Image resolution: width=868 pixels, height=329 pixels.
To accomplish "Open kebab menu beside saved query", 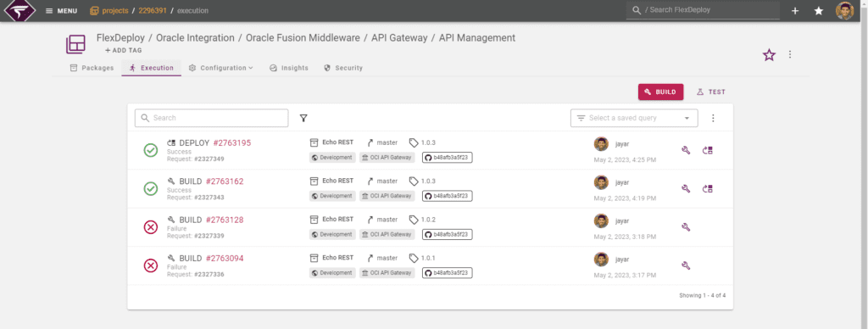I will 713,118.
